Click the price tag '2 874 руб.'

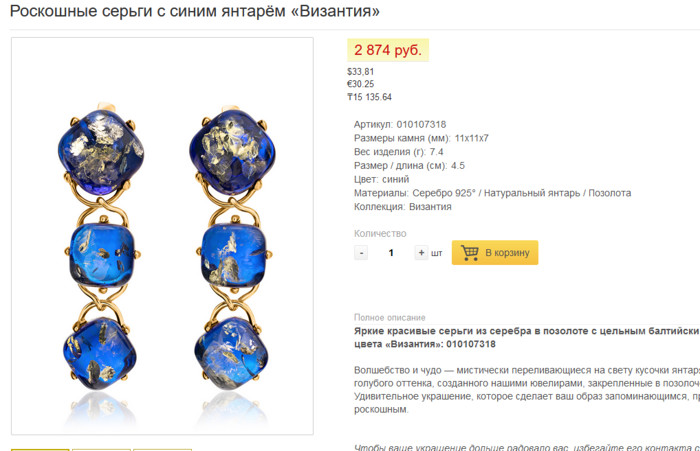[x=388, y=50]
